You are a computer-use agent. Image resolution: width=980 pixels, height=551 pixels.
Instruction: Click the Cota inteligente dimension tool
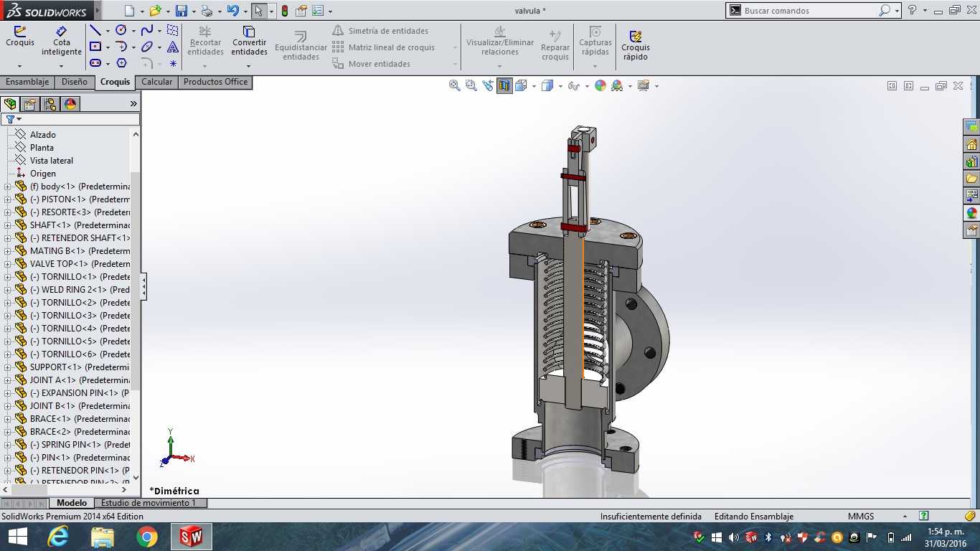coord(62,42)
